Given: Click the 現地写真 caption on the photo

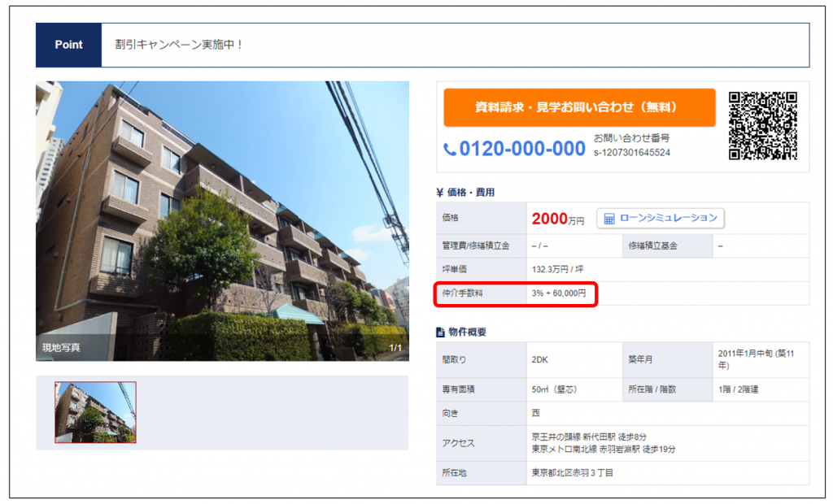Looking at the screenshot, I should tap(62, 348).
